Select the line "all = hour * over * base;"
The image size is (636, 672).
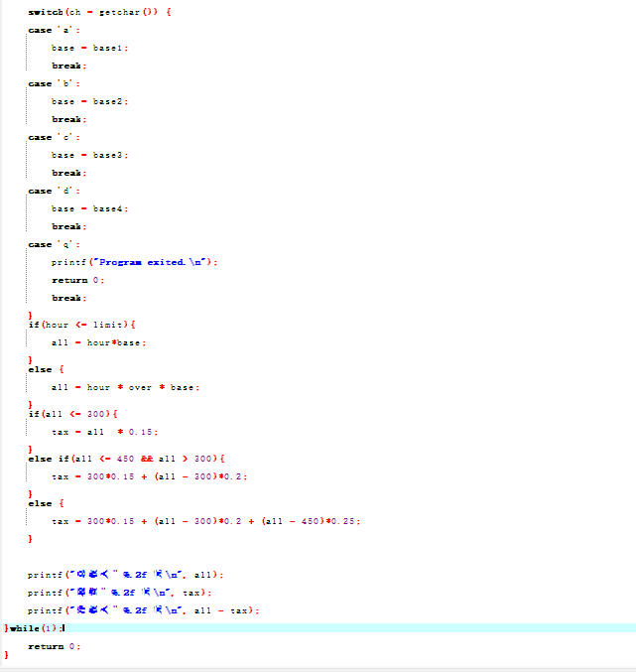(x=125, y=387)
